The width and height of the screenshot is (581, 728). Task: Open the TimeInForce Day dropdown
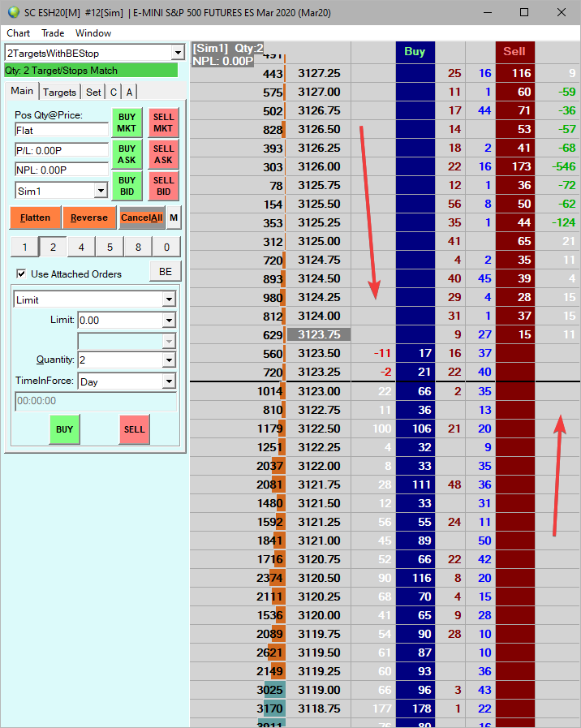[x=169, y=381]
